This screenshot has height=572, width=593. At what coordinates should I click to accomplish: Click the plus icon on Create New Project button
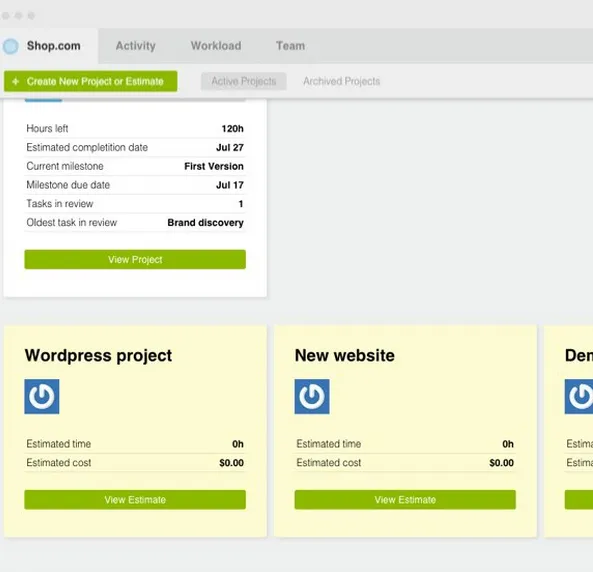point(16,81)
